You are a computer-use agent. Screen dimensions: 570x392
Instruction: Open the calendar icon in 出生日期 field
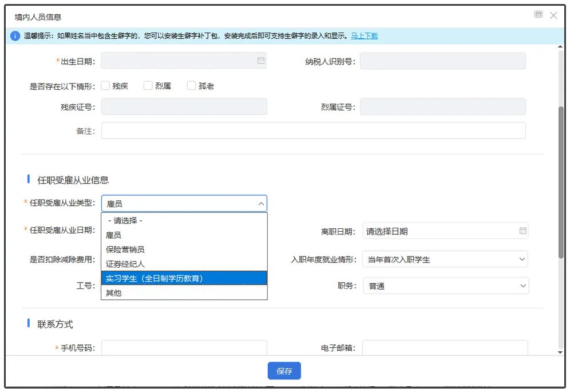coord(260,60)
